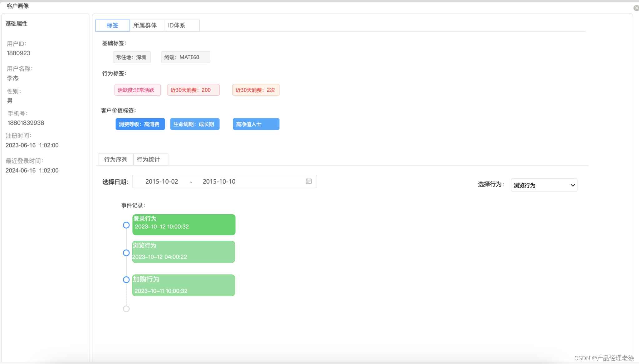Image resolution: width=639 pixels, height=364 pixels.
Task: Click the 浏览行为 timeline node circle
Action: 126,253
